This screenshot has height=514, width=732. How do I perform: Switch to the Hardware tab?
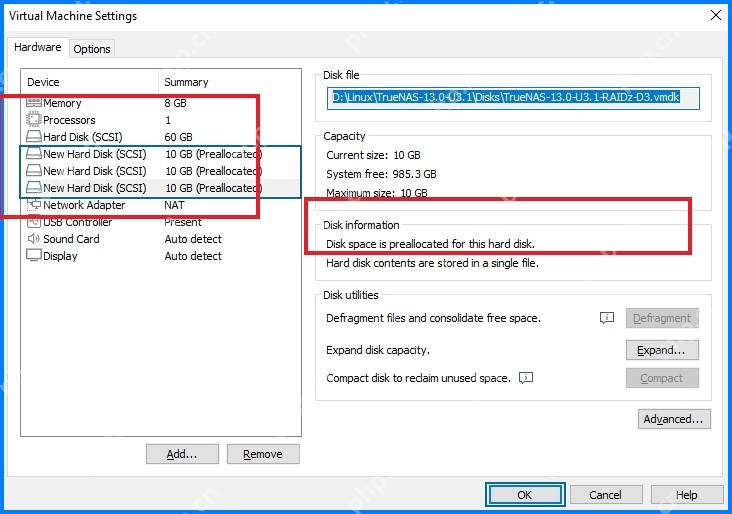coord(38,48)
